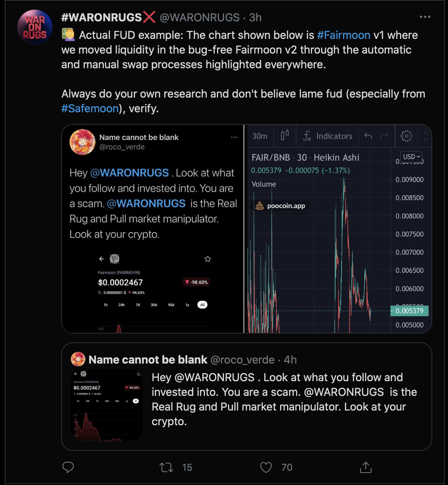Expand the USD currency dropdown
The height and width of the screenshot is (485, 448).
411,157
